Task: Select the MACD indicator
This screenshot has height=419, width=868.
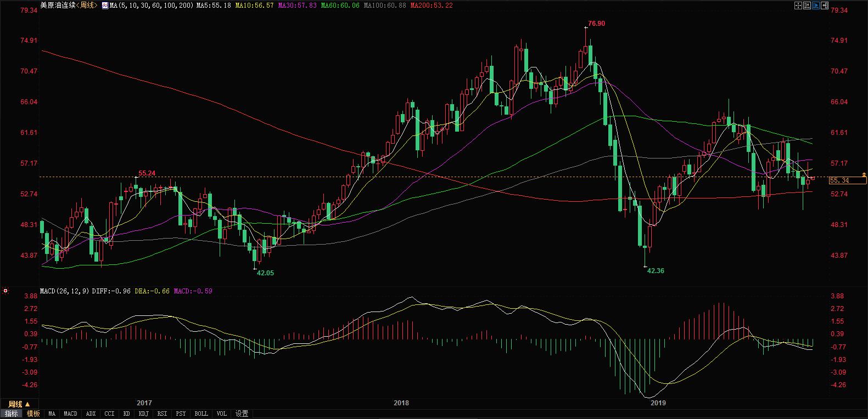Action: pos(70,414)
